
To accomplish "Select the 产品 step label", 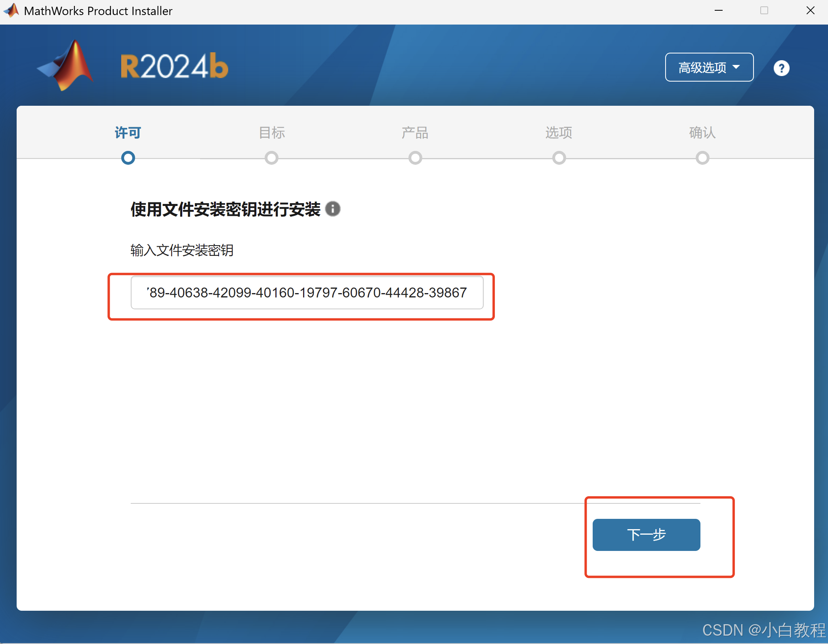I will (415, 133).
